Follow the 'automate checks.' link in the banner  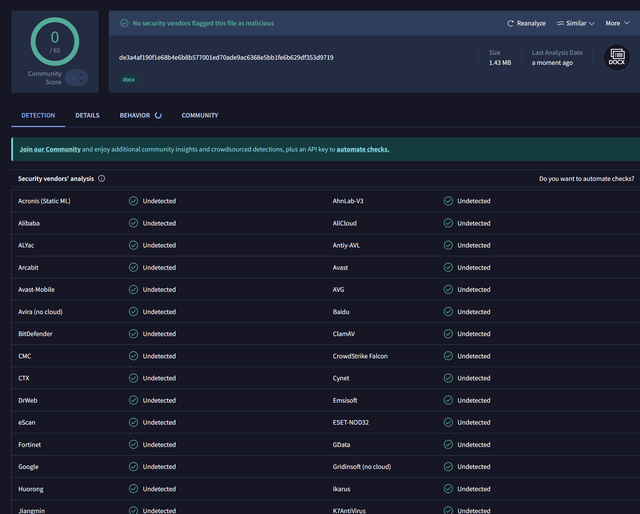[x=363, y=149]
